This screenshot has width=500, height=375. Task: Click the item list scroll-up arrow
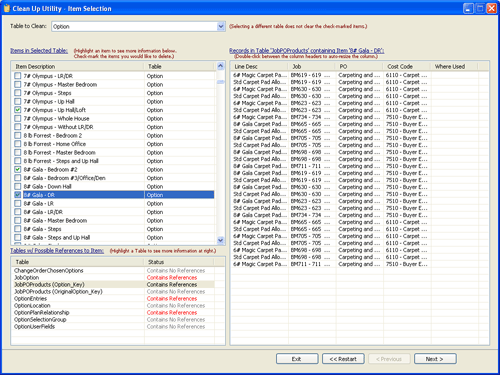[220, 66]
